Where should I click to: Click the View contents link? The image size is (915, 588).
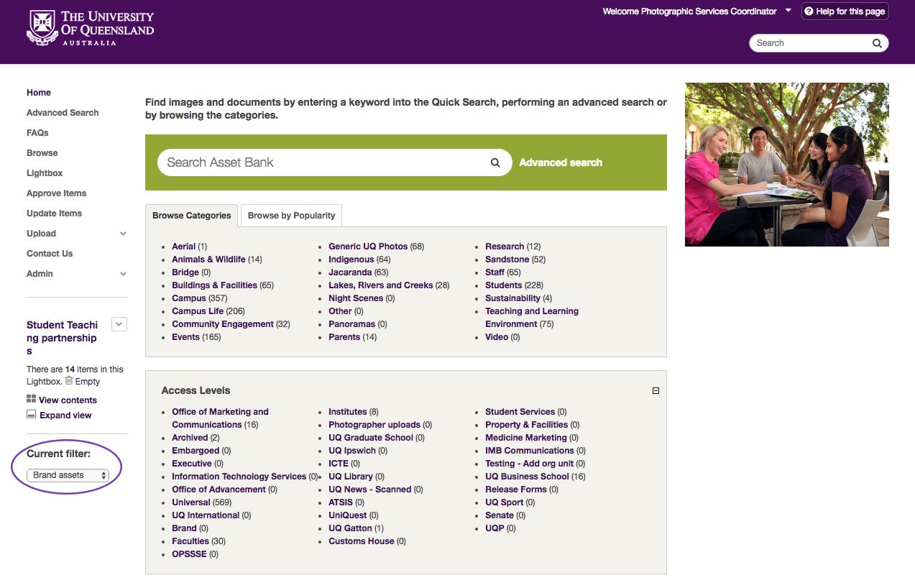coord(68,400)
